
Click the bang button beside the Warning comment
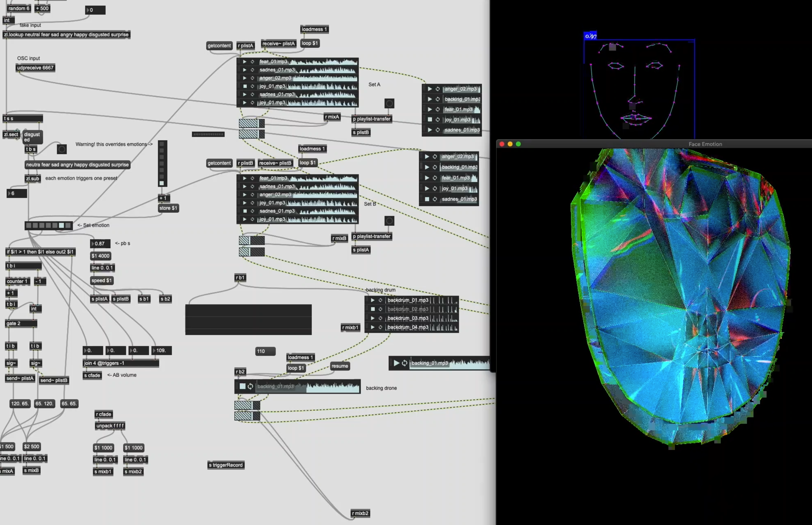(x=62, y=149)
